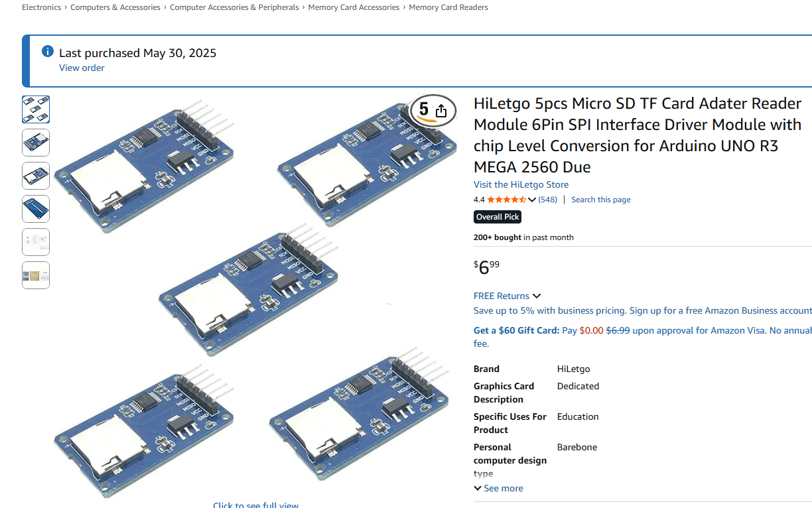
Task: Click the star rating icons
Action: [507, 200]
